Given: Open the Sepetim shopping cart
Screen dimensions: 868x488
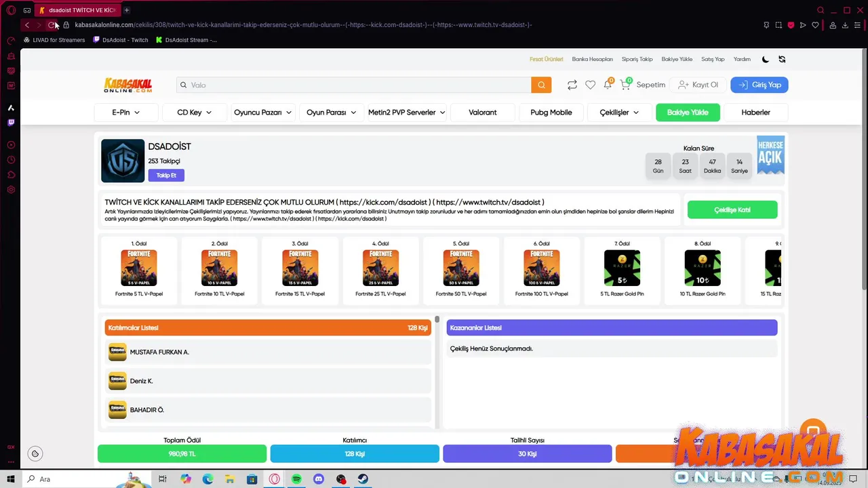Looking at the screenshot, I should [642, 85].
